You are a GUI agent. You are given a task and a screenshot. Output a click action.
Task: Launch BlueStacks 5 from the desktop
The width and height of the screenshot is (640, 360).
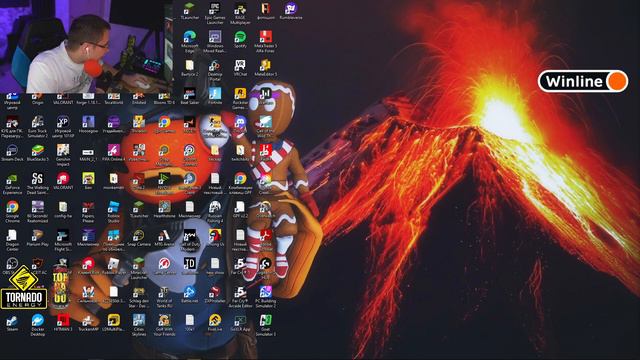(x=38, y=153)
